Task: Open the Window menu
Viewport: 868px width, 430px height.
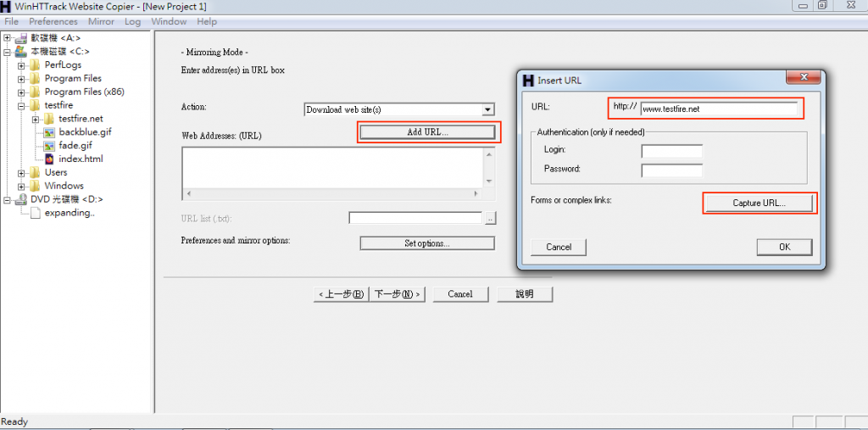Action: click(x=169, y=21)
